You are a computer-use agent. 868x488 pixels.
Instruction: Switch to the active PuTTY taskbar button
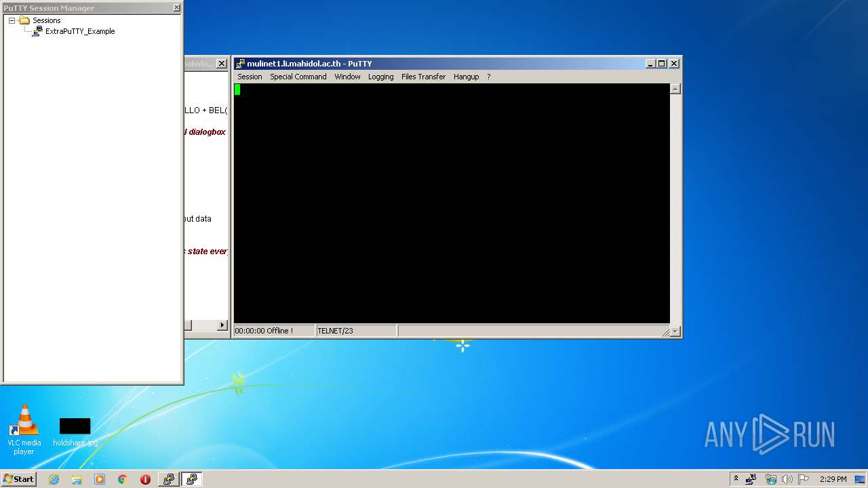click(191, 479)
